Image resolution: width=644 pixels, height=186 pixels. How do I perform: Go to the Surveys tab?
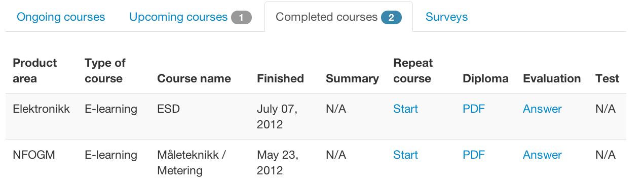(446, 17)
